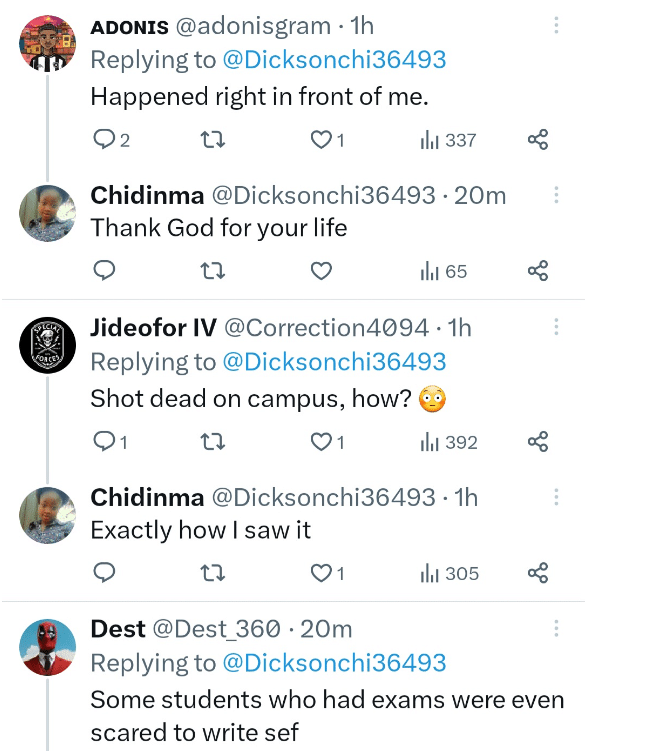Viewport: 659px width, 751px height.
Task: View analytics showing 392 views
Action: [x=448, y=442]
